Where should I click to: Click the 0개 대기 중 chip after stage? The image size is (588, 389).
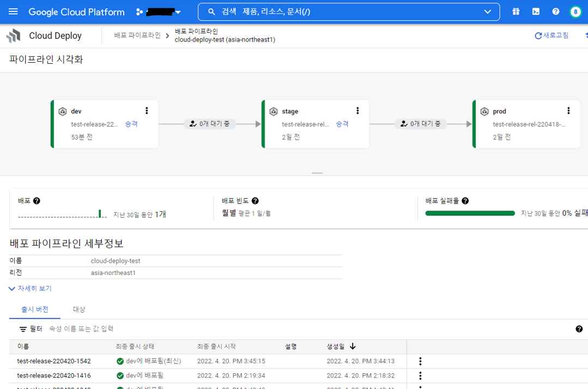(420, 124)
